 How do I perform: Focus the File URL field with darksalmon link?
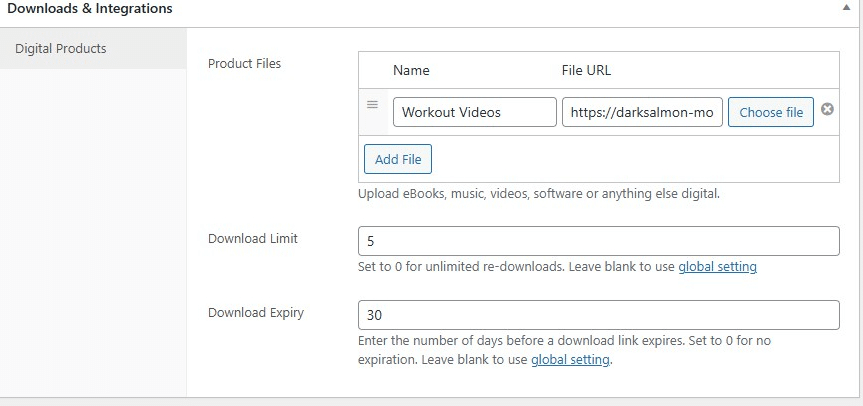click(x=641, y=112)
